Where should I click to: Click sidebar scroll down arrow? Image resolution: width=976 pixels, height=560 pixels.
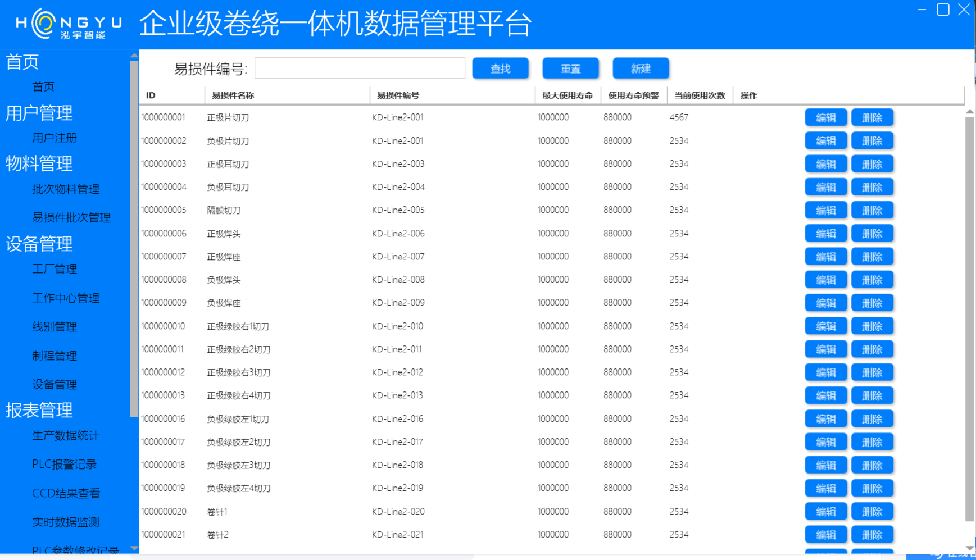tap(134, 548)
